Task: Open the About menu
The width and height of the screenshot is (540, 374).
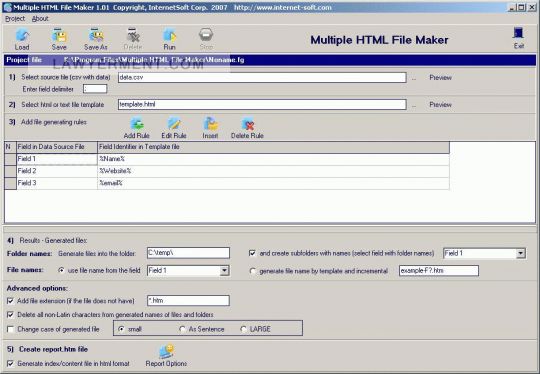Action: tap(40, 19)
